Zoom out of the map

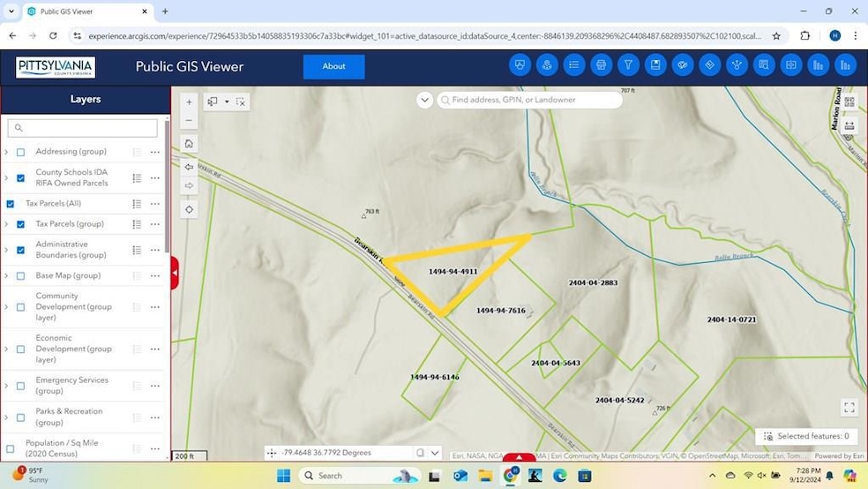tap(189, 121)
